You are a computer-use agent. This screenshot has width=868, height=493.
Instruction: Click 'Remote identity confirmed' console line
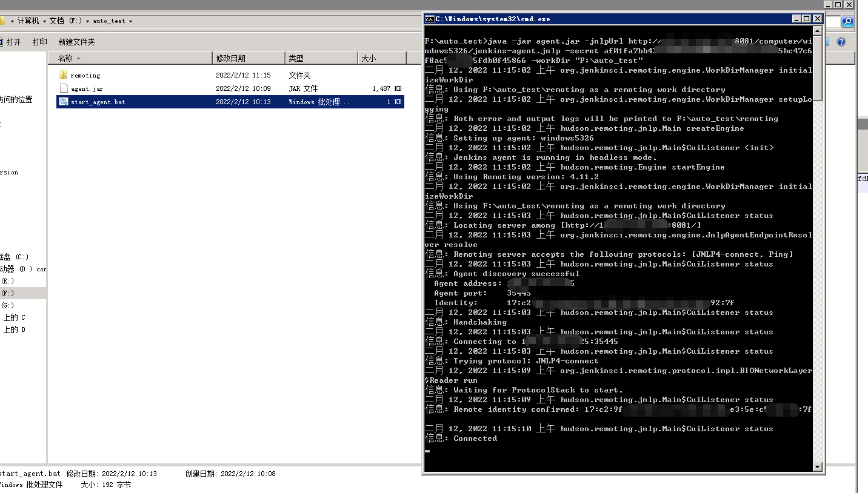[x=618, y=409]
